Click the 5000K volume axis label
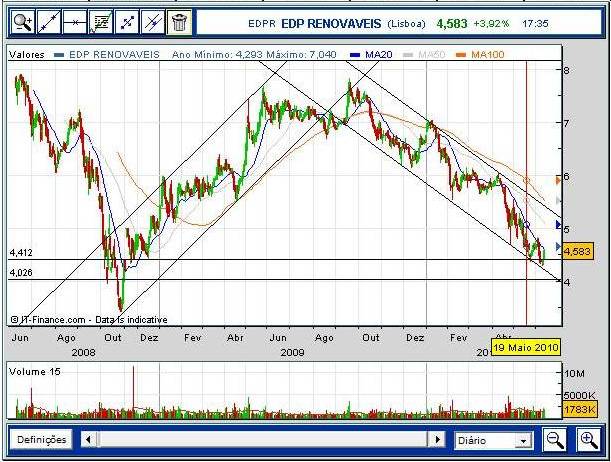This screenshot has width=611, height=462. tap(579, 396)
